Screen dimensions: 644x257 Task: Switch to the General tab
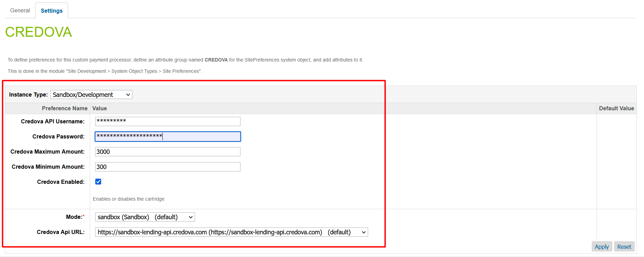20,10
